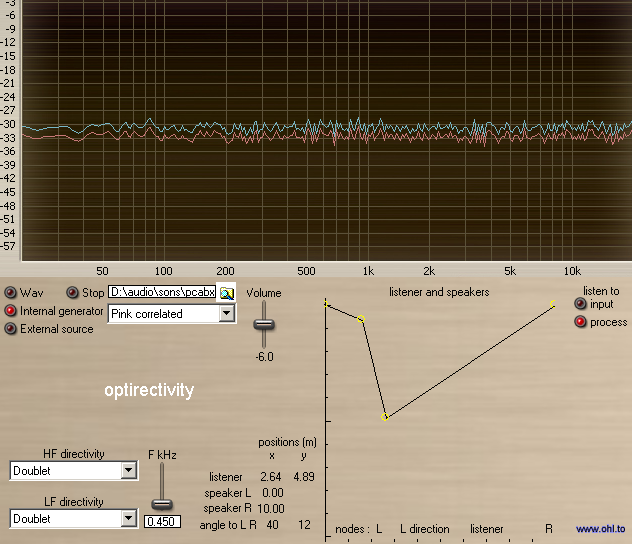The height and width of the screenshot is (544, 632).
Task: Click the listener y value 4.89
Action: click(x=304, y=477)
